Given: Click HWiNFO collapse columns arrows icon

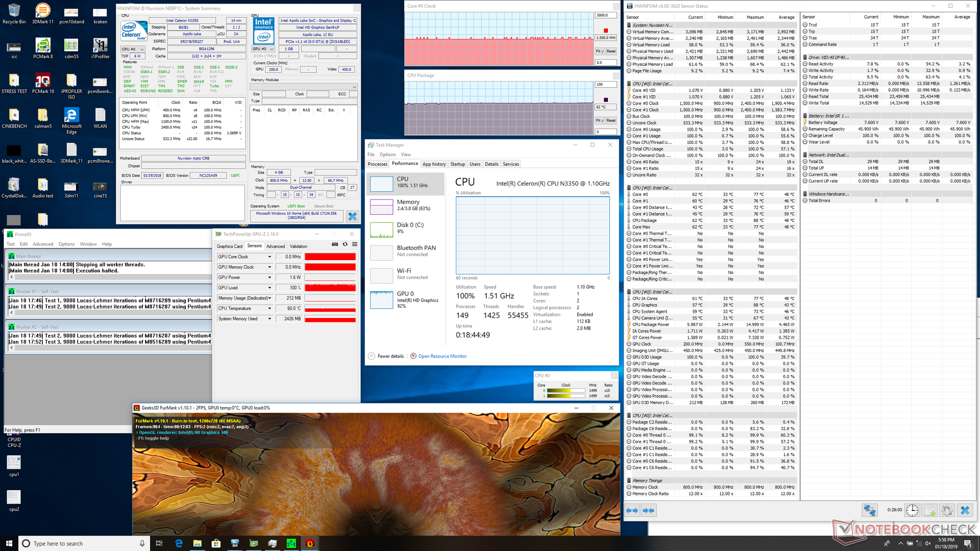Looking at the screenshot, I should [649, 511].
